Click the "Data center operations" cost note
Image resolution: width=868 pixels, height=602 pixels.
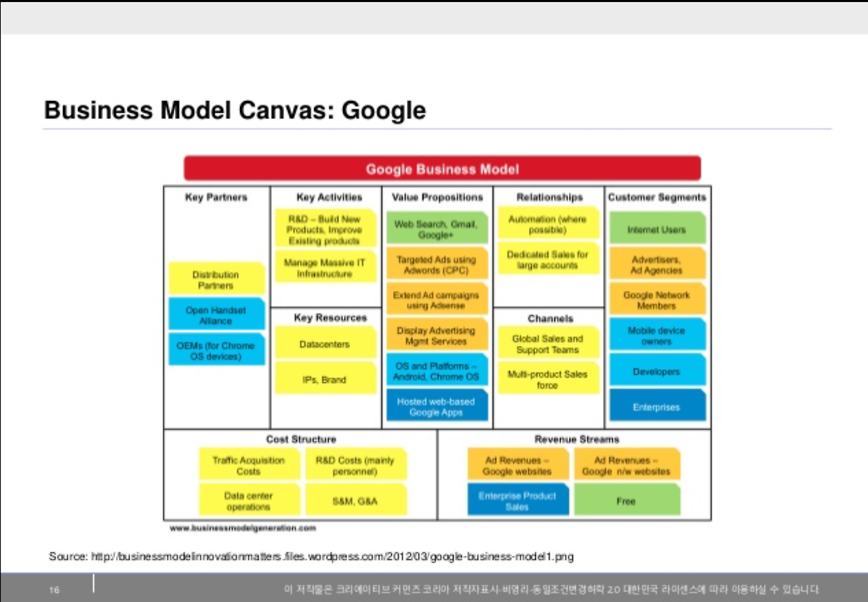(x=249, y=500)
